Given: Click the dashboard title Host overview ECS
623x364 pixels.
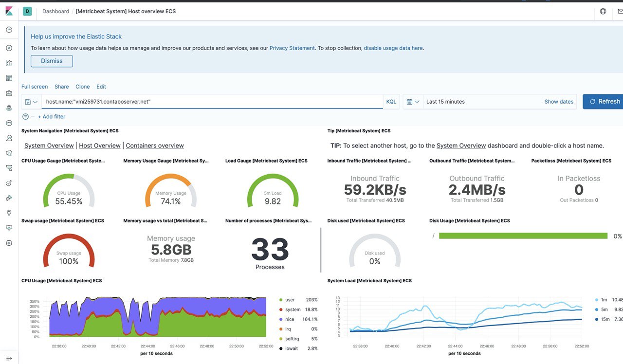Looking at the screenshot, I should coord(126,11).
